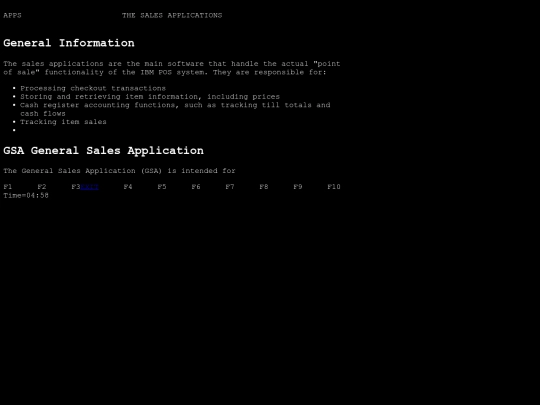Click the General Information heading
The width and height of the screenshot is (540, 405).
69,43
